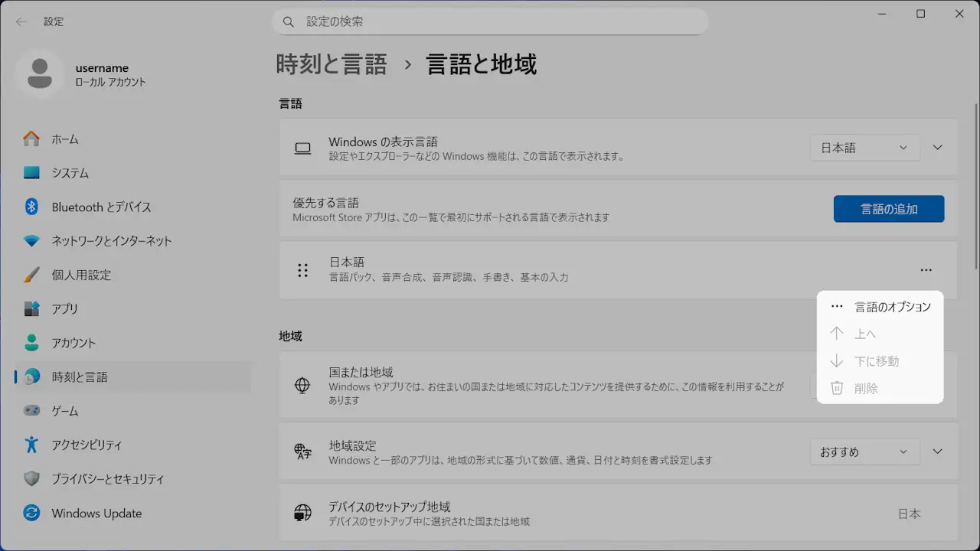Click the 言語の追加 button

tap(888, 209)
